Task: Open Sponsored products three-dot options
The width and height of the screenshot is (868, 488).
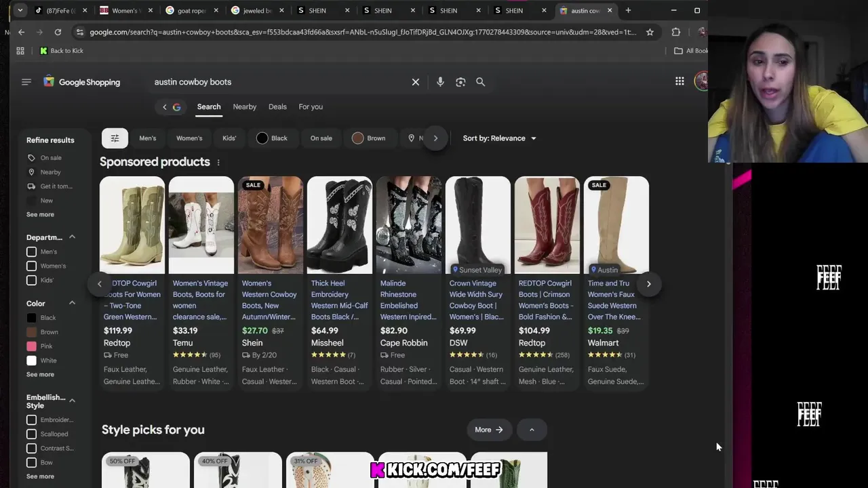Action: click(218, 163)
